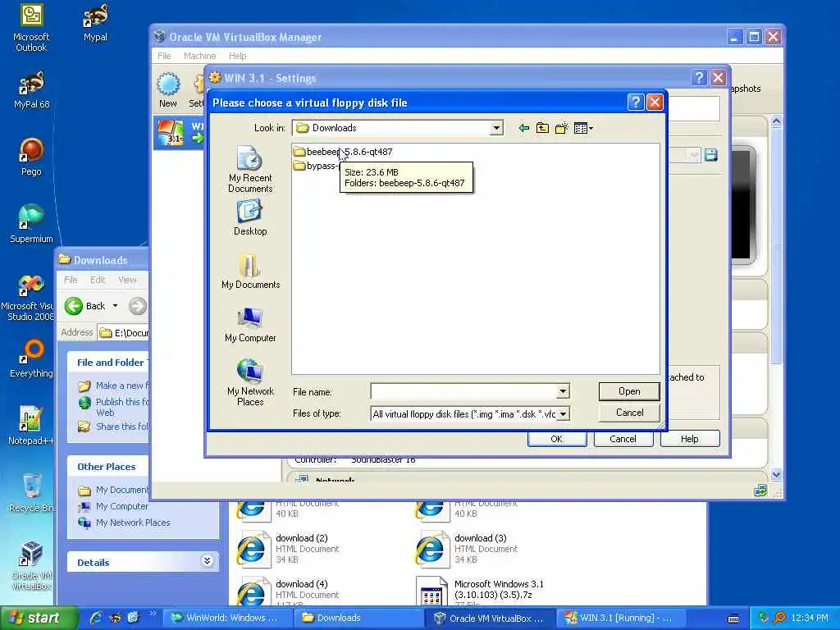Open Supermium desktop shortcut
The image size is (840, 630).
(x=31, y=224)
